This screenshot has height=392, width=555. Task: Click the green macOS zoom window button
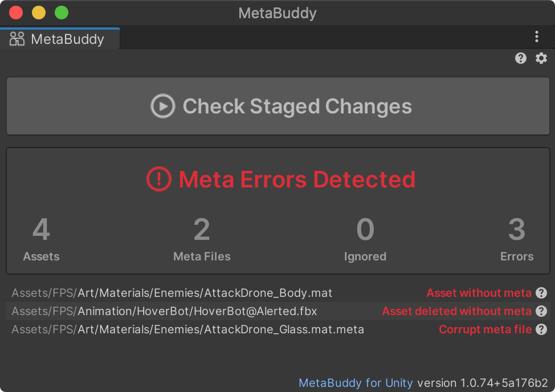61,13
